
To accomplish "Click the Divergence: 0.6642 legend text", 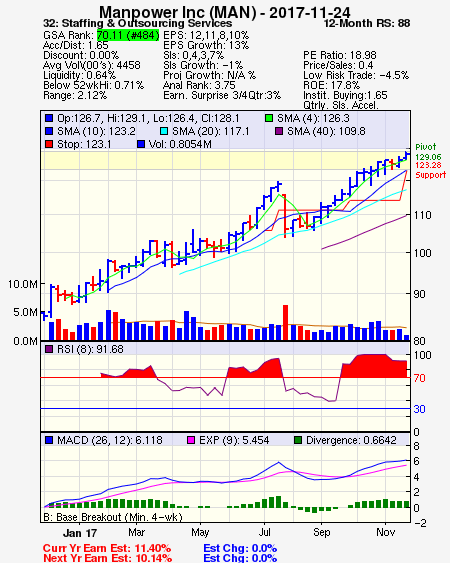I will [x=351, y=440].
